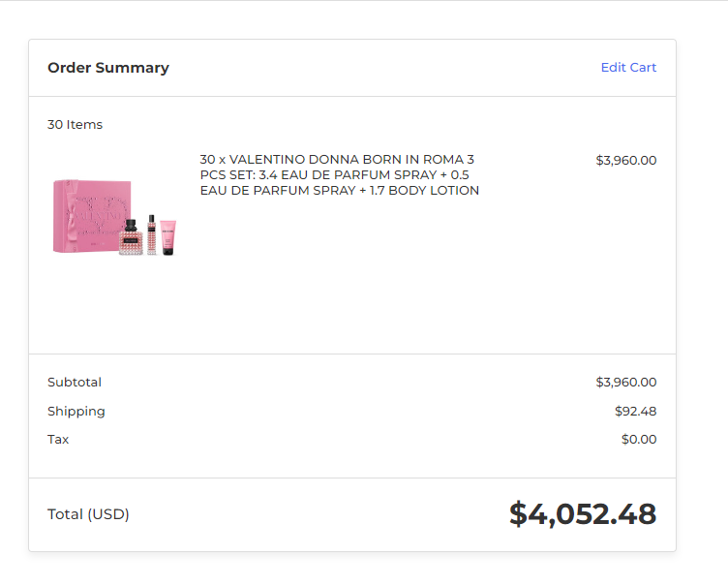Click the pink body lotion tube image
Screen dimensions: 728x586
pos(168,238)
